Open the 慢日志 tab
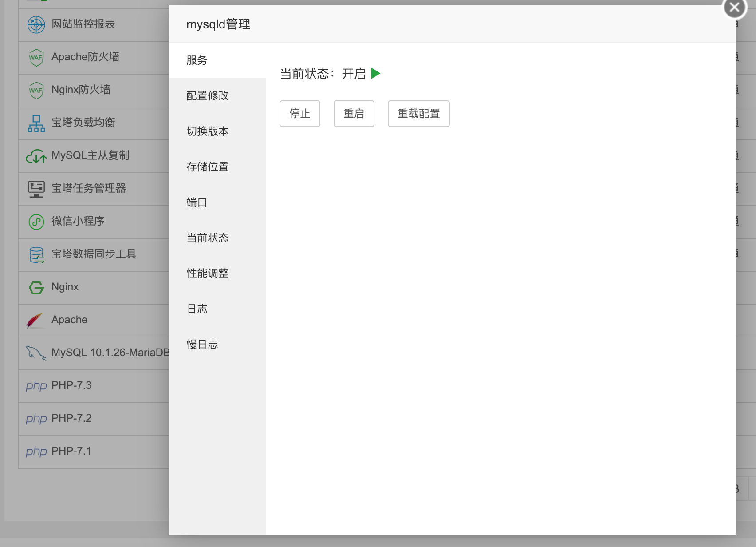Image resolution: width=756 pixels, height=547 pixels. coord(217,345)
